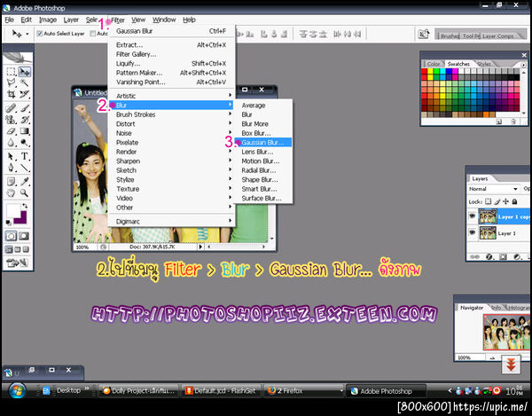Select the Lasso tool
This screenshot has width=532, height=416.
click(12, 82)
